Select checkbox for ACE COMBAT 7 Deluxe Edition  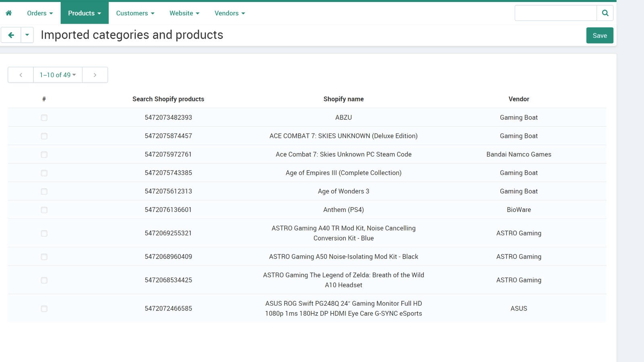[44, 136]
